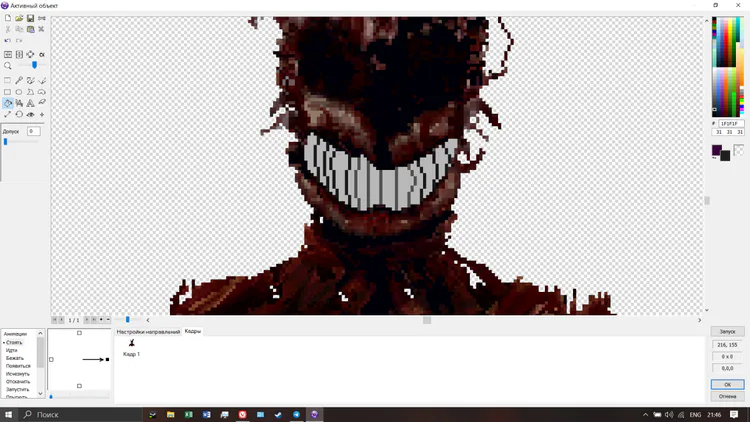Select the Action point tool
Image resolution: width=750 pixels, height=422 pixels.
point(42,114)
